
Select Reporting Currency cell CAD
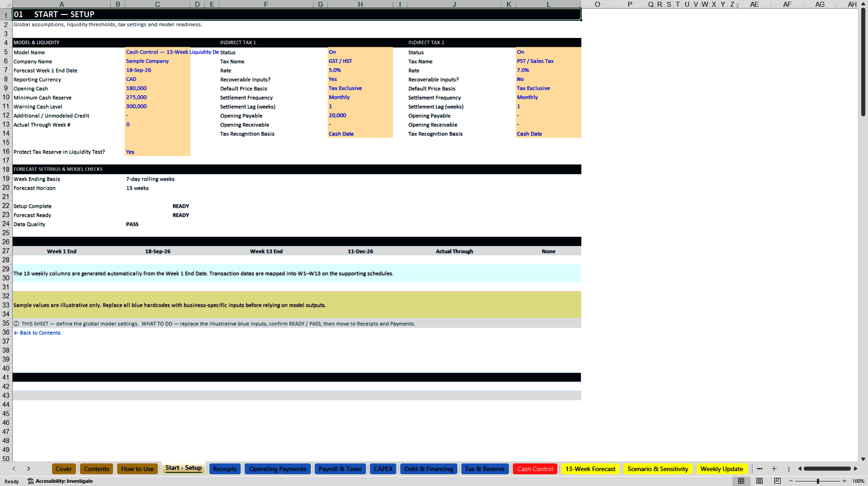pos(157,79)
